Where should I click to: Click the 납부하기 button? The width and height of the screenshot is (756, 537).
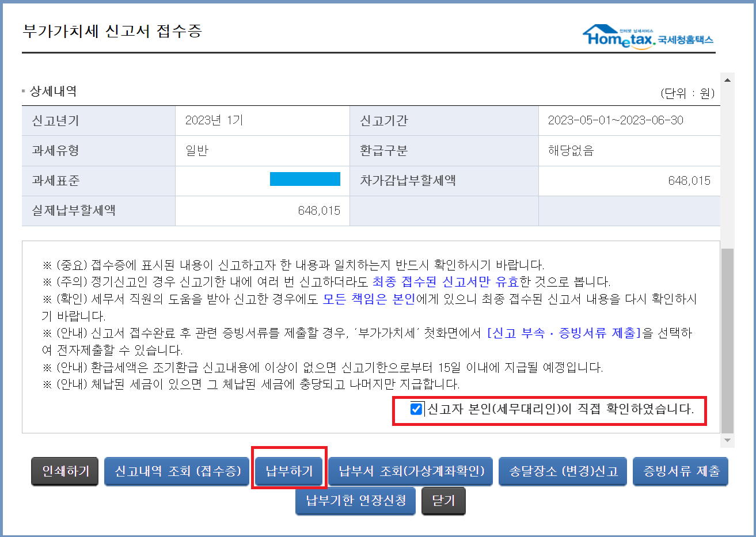tap(289, 471)
